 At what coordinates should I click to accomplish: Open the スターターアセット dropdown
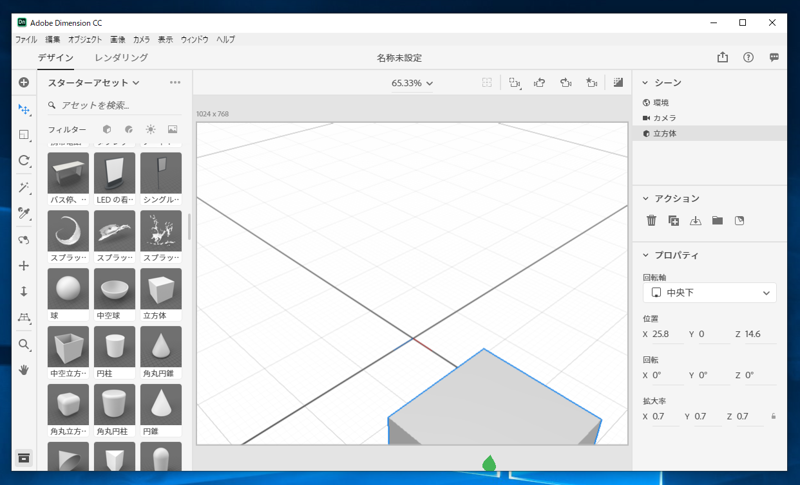(93, 83)
